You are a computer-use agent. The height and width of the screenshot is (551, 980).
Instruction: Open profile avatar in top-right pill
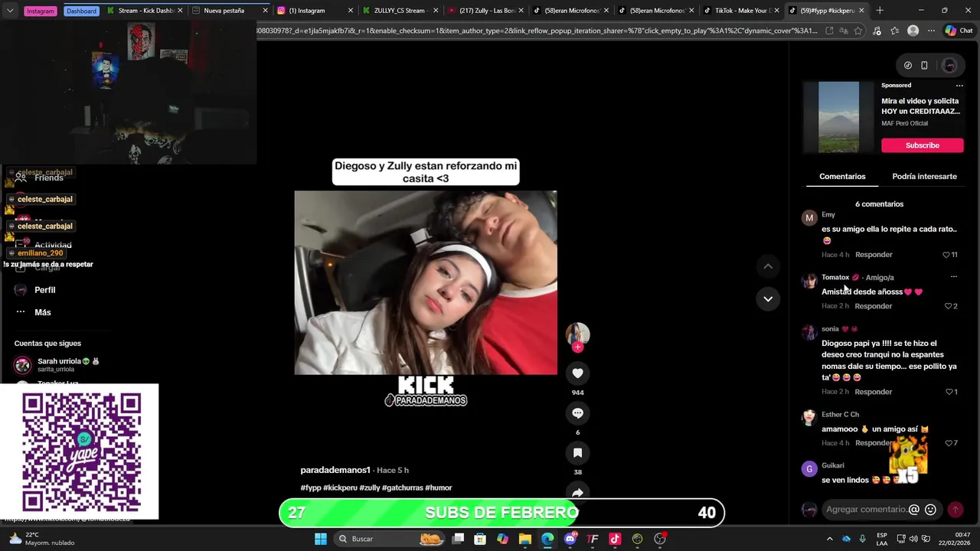949,66
